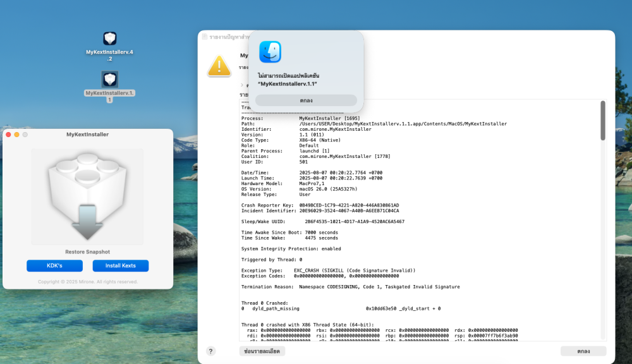Click the rax register values line

coord(382,331)
